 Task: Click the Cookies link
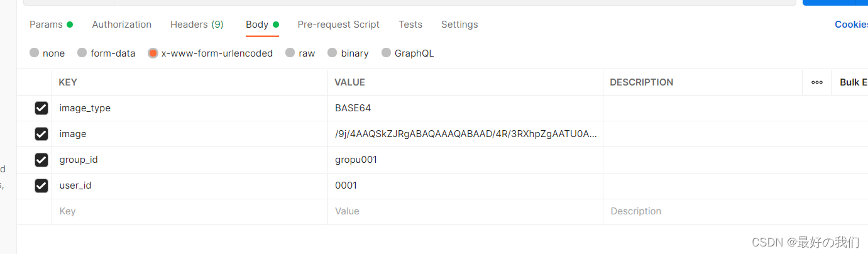click(x=851, y=25)
